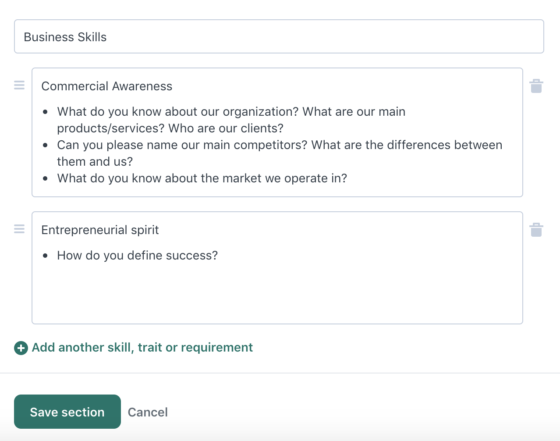The width and height of the screenshot is (560, 441).
Task: Save the section
Action: (x=68, y=412)
